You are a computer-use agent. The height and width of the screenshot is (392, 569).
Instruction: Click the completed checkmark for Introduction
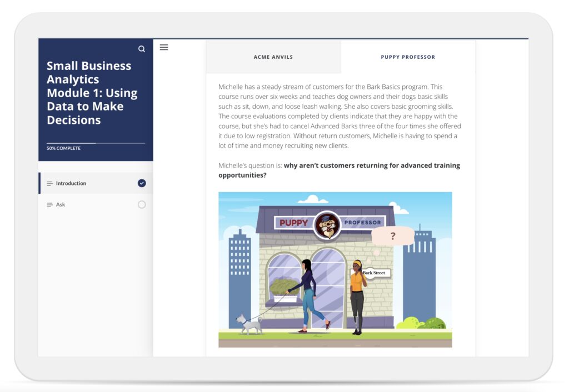coord(142,183)
